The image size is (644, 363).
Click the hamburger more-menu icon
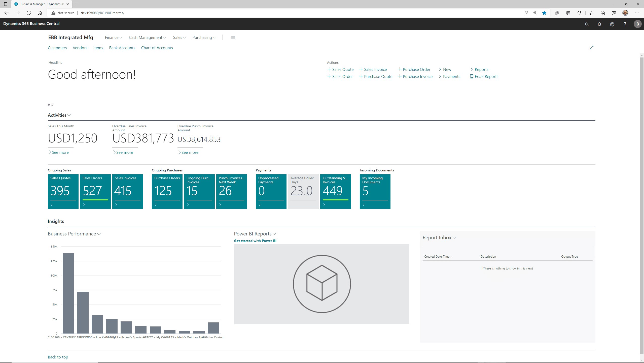click(233, 38)
